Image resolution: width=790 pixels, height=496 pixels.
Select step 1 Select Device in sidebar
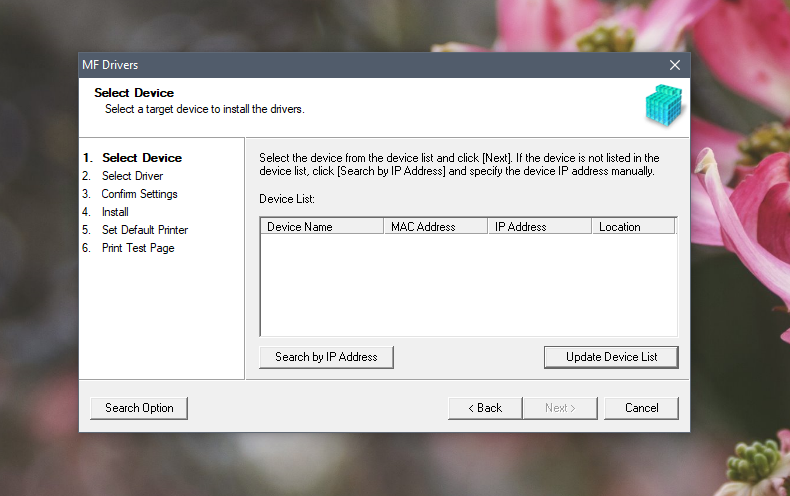(x=141, y=158)
